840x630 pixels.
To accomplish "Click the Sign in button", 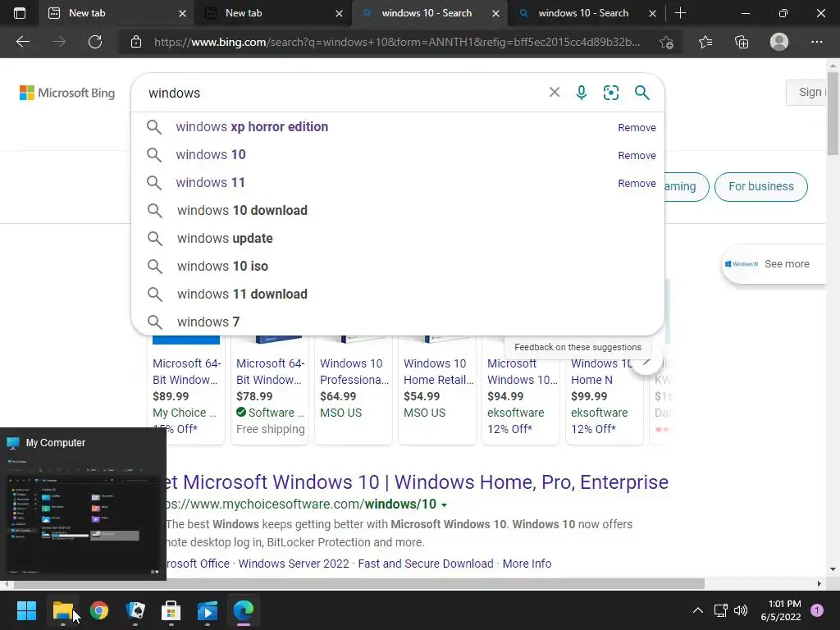I will click(806, 92).
